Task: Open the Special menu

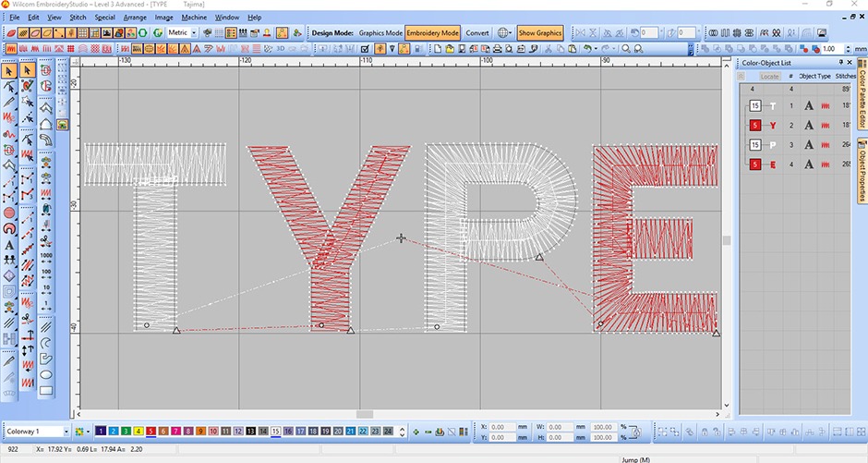Action: 104,18
